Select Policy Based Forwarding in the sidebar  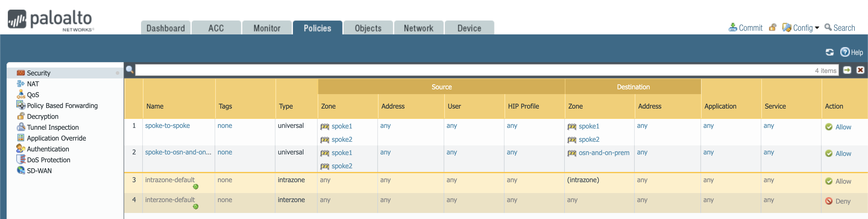62,106
